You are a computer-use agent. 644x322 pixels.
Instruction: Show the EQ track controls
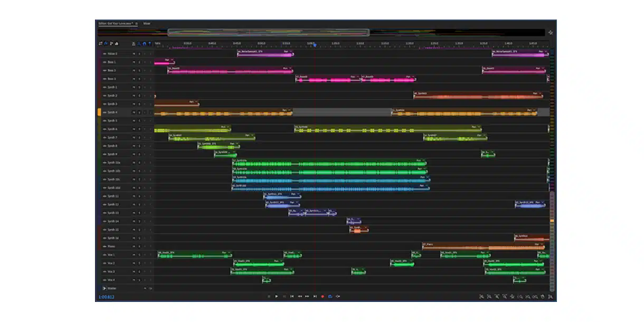(117, 44)
